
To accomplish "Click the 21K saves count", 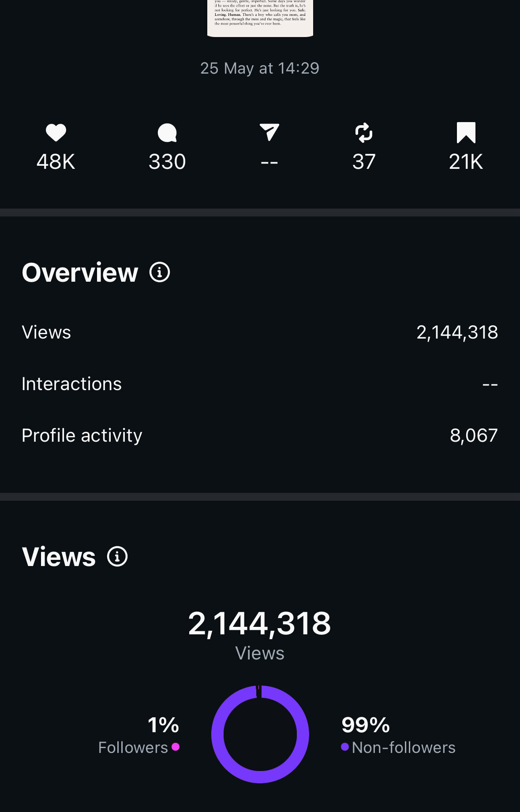I will click(x=466, y=162).
